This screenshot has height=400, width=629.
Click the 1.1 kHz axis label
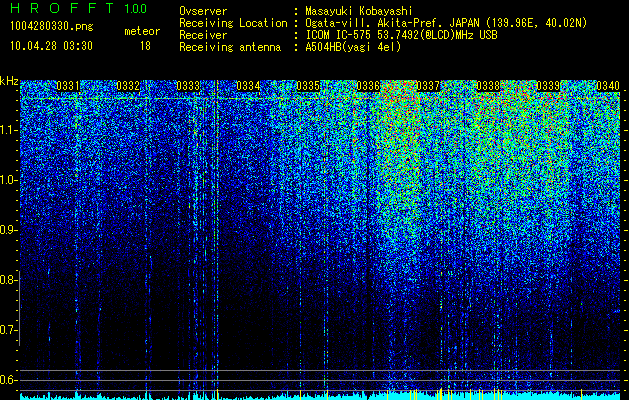pos(8,130)
